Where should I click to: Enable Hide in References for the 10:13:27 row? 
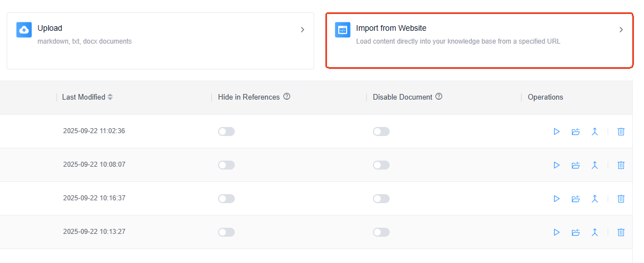(226, 232)
